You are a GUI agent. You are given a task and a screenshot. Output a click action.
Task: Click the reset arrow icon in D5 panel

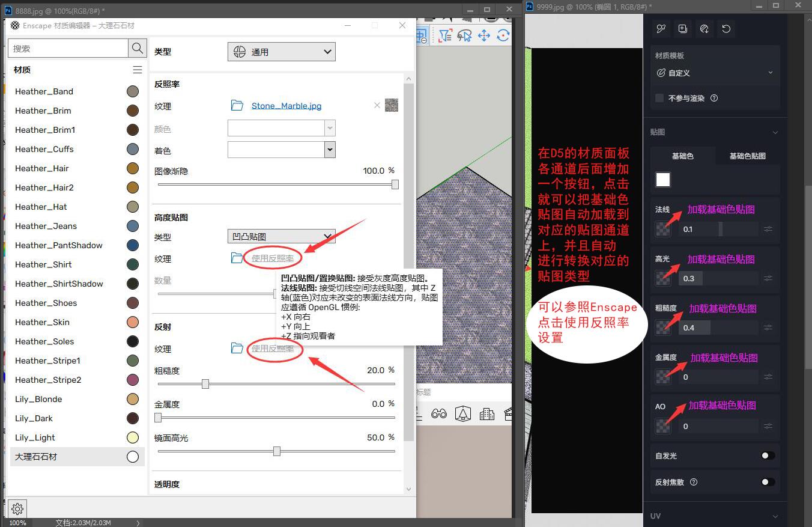[726, 29]
